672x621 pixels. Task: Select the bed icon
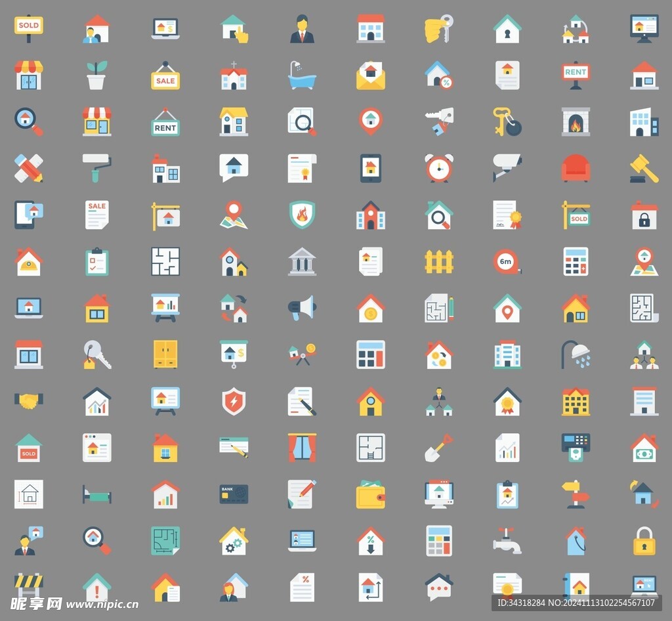[x=97, y=494]
